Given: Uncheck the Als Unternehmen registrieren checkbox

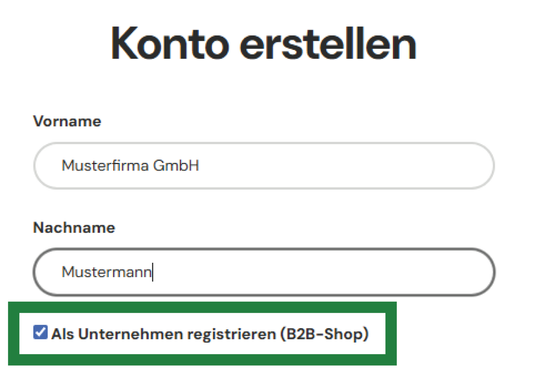Looking at the screenshot, I should [40, 332].
